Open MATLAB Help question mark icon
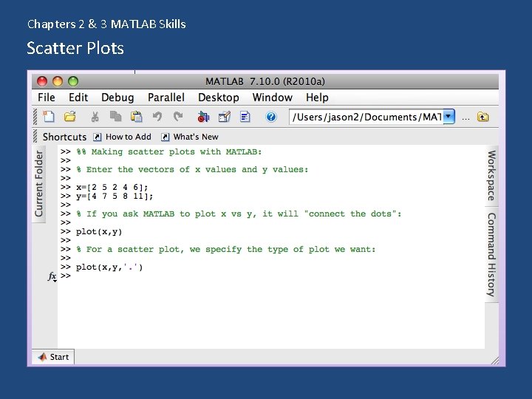 271,117
